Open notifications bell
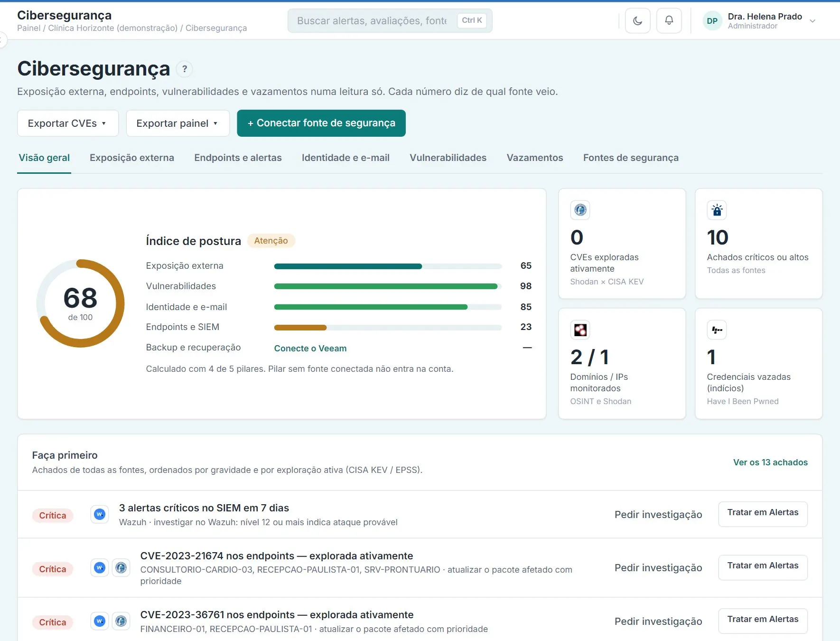This screenshot has width=840, height=641. (x=669, y=21)
